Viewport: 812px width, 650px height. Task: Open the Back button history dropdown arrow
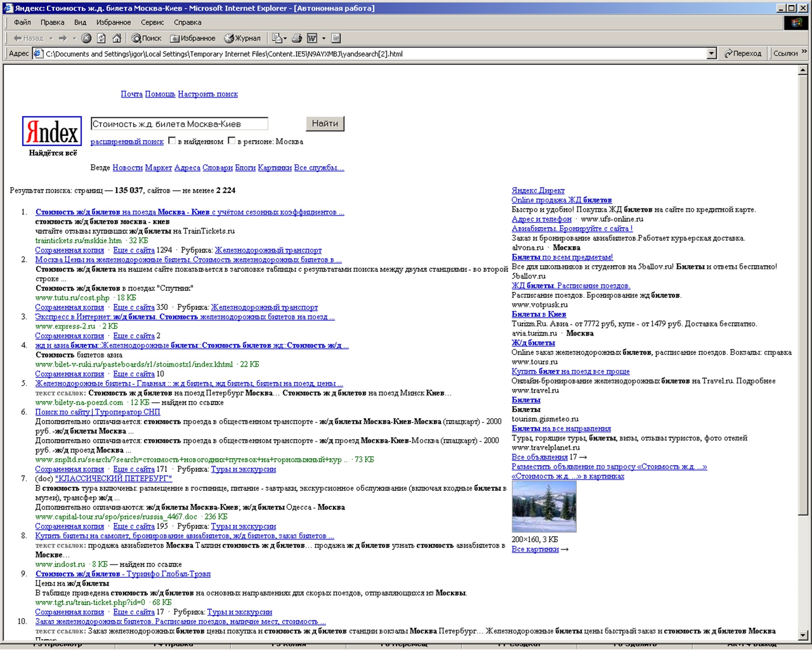click(51, 38)
